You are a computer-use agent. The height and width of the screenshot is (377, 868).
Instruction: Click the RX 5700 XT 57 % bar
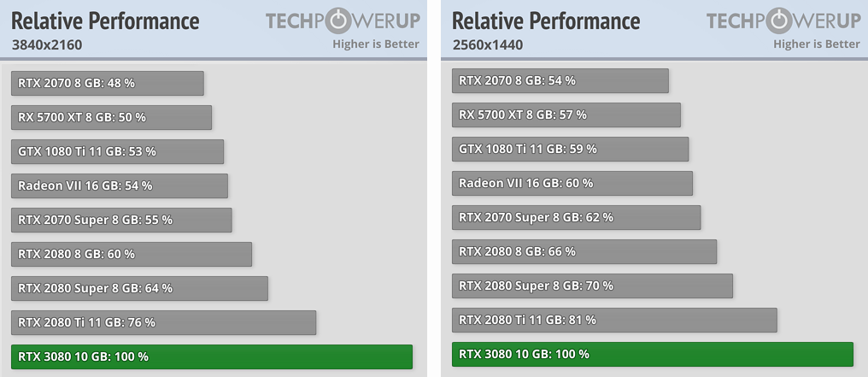click(x=566, y=115)
